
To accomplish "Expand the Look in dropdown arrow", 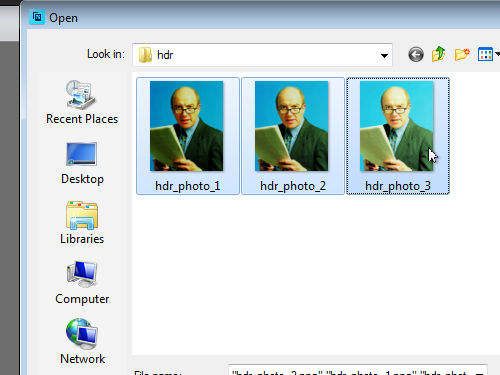I will [x=384, y=55].
